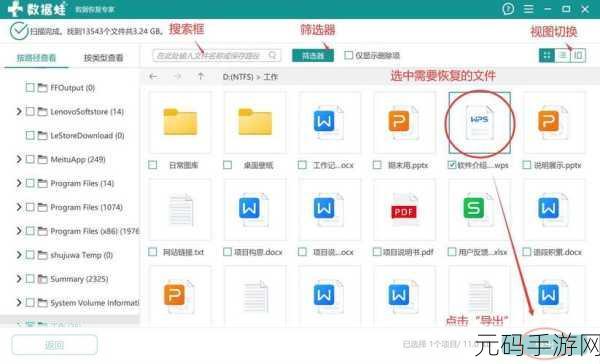This screenshot has height=364, width=600.
Task: Tick the System Volume Information checkbox
Action: pos(30,303)
